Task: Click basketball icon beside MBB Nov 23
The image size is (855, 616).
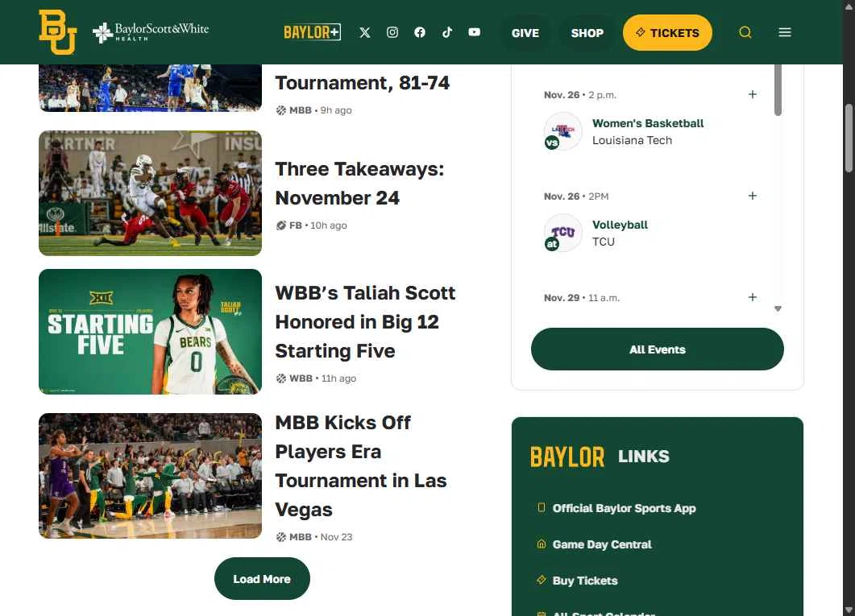Action: click(280, 536)
